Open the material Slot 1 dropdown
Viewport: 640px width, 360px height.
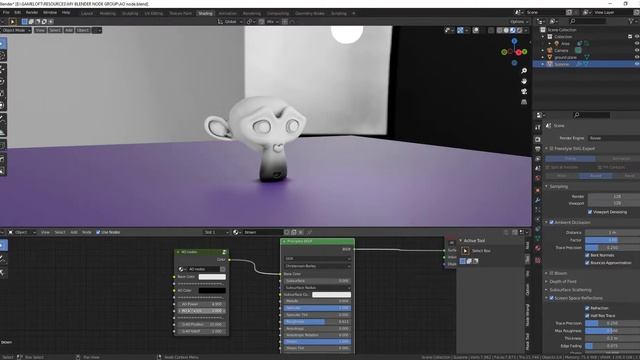[x=216, y=232]
